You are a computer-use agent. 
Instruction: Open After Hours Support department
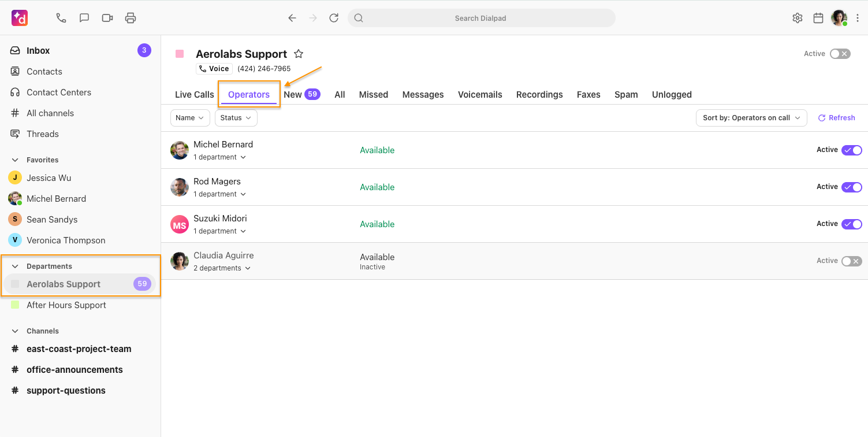(x=80, y=305)
